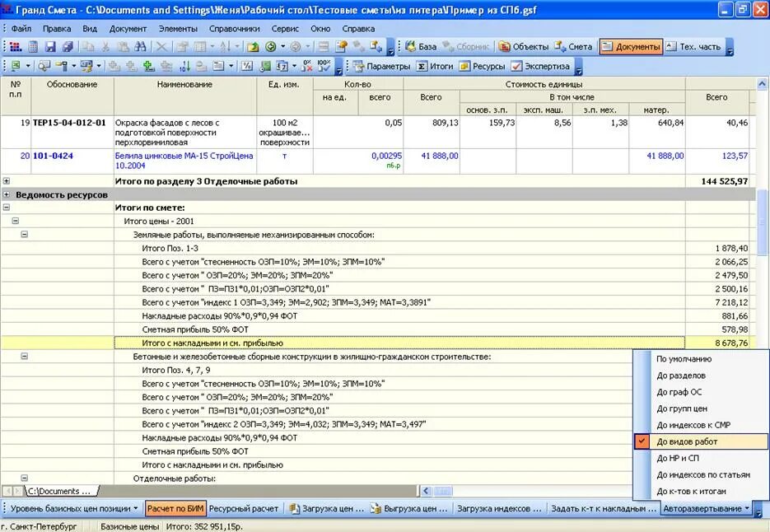This screenshot has width=770, height=532.
Task: Click the vertical scrollbar thumb
Action: pos(762,223)
